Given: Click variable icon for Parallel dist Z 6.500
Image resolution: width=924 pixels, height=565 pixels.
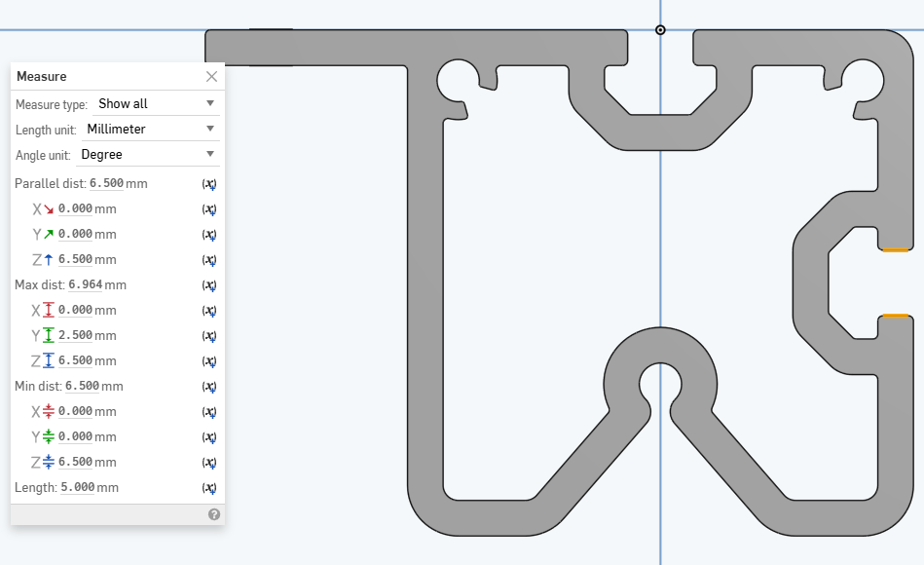Looking at the screenshot, I should [208, 260].
